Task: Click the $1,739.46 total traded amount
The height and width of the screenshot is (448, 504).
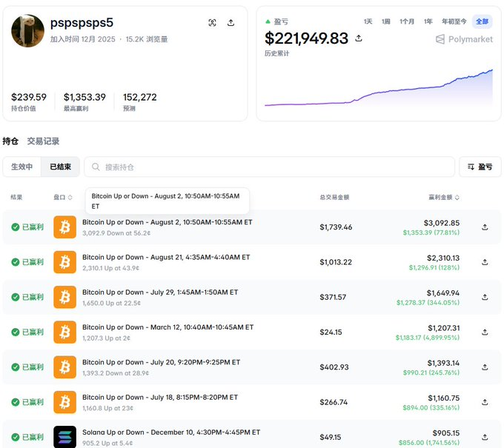Action: tap(336, 227)
